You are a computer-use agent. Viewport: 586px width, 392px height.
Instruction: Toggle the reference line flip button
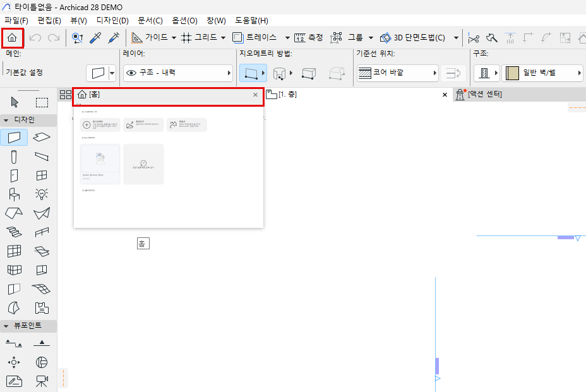click(x=453, y=73)
